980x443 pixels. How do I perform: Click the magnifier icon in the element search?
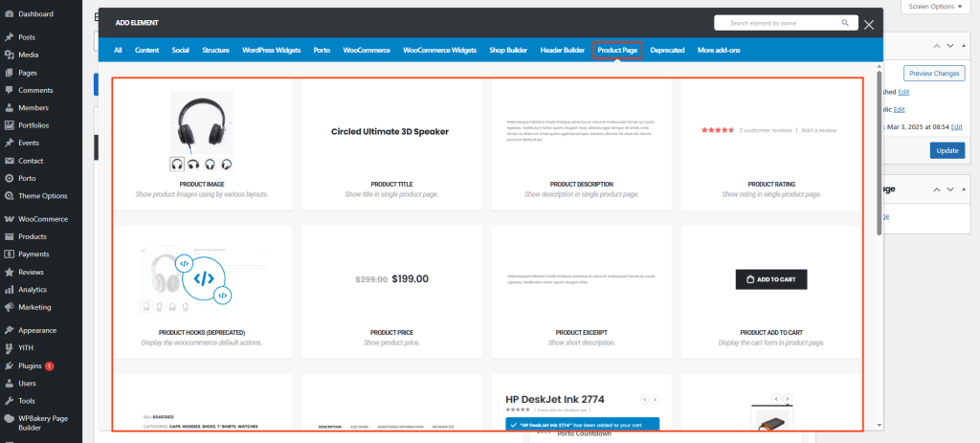tap(845, 22)
